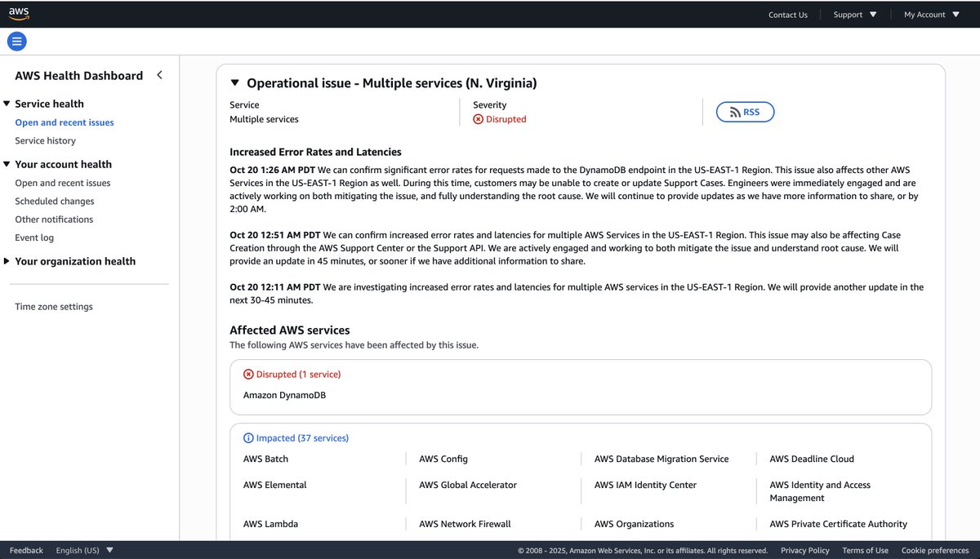
Task: Expand Your organization health group
Action: (7, 261)
